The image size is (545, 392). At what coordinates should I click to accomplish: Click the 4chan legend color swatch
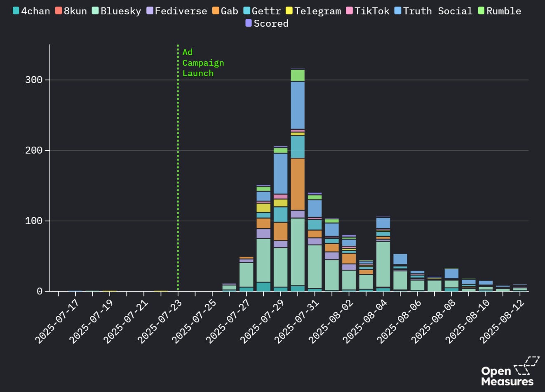pyautogui.click(x=16, y=10)
